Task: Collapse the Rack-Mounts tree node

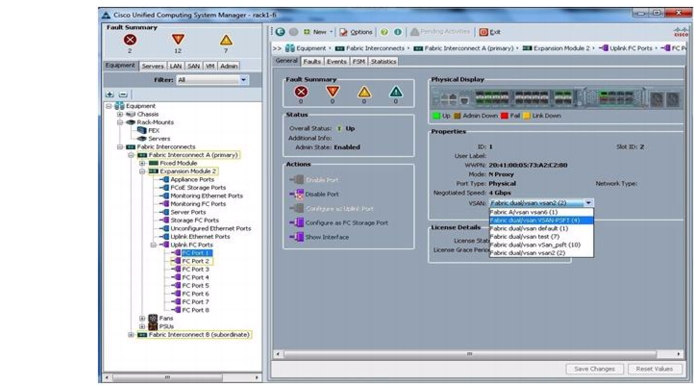Action: tap(120, 122)
